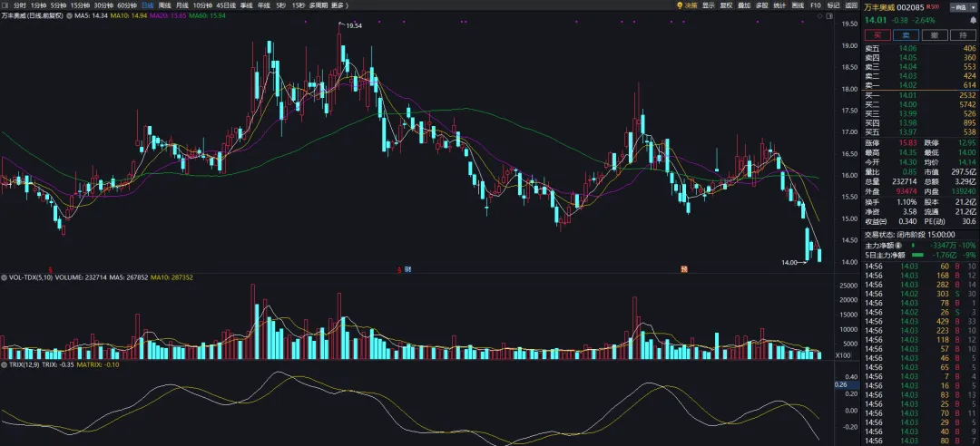This screenshot has height=446, width=980.
Task: Click the R500 tag next to stock code
Action: [x=933, y=7]
